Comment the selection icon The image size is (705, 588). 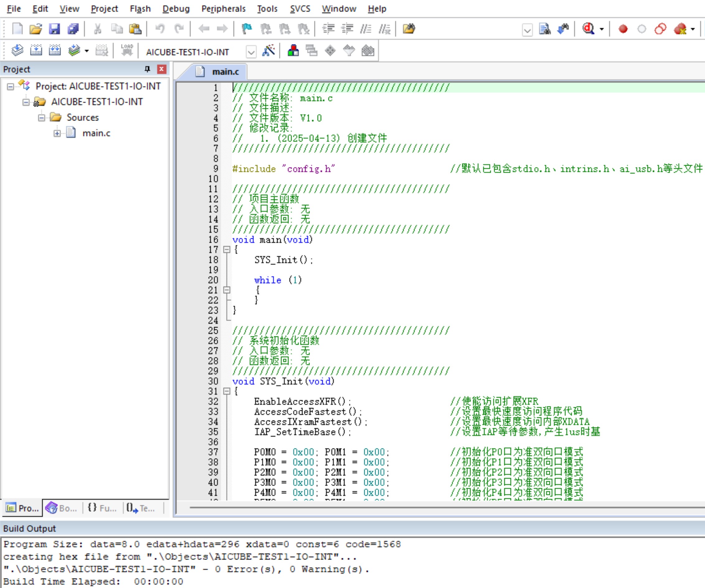click(x=366, y=29)
